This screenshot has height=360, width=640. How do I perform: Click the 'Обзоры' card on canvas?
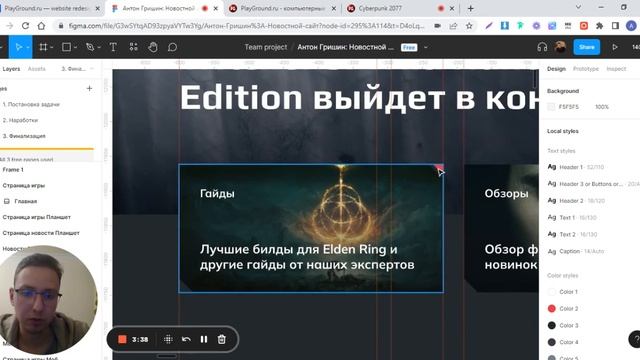[x=502, y=229]
